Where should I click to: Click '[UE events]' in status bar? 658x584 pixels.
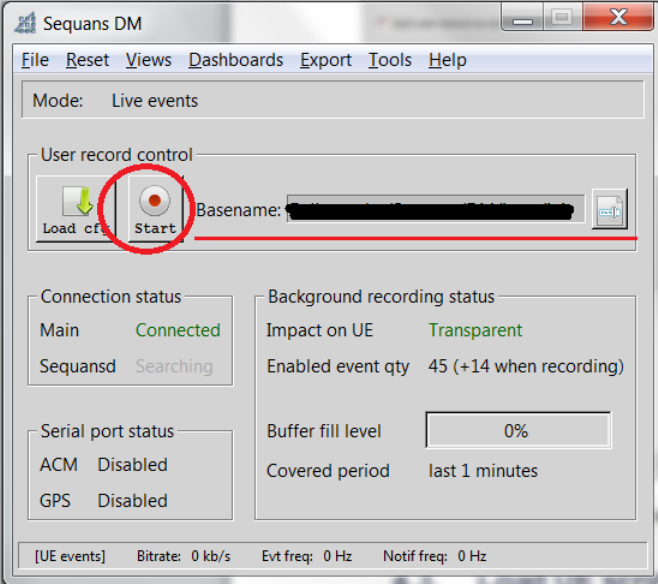(x=70, y=556)
